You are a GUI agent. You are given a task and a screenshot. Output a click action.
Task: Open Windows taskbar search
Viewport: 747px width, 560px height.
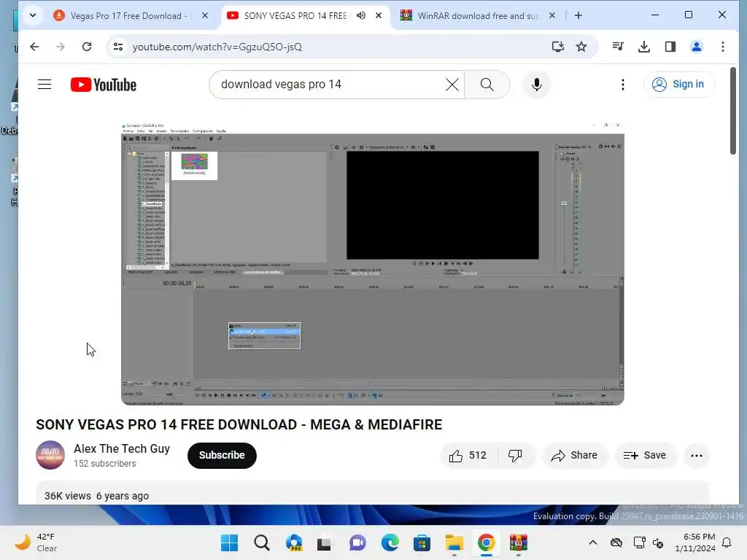click(262, 542)
